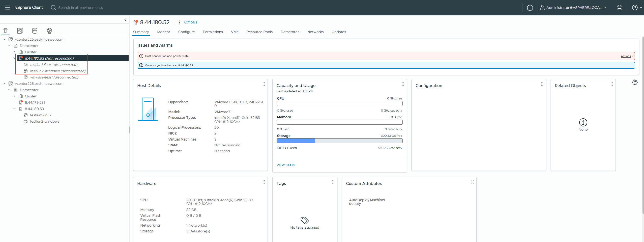
Task: Switch to the Networks tab
Action: [x=315, y=32]
